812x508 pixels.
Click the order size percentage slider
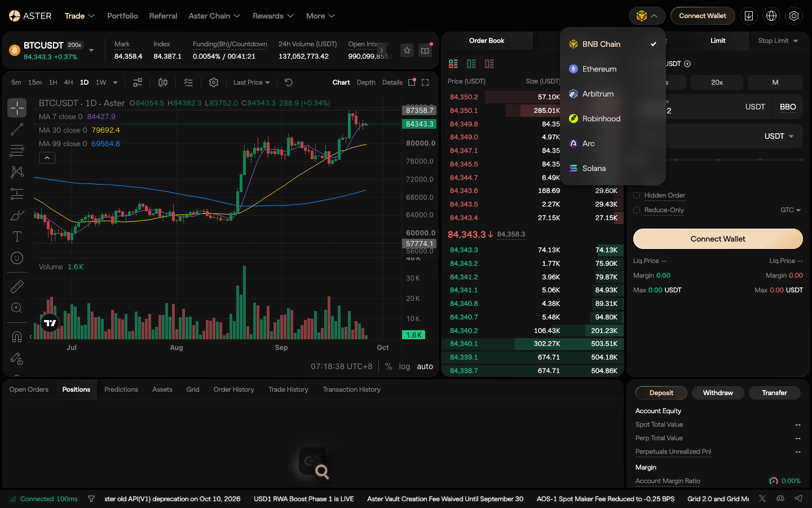coord(718,160)
